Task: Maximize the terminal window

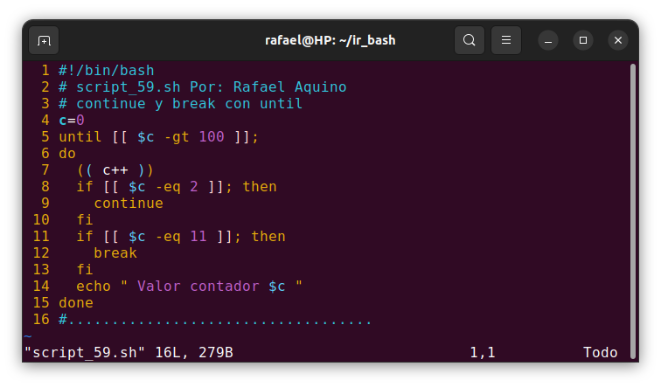Action: click(x=583, y=40)
